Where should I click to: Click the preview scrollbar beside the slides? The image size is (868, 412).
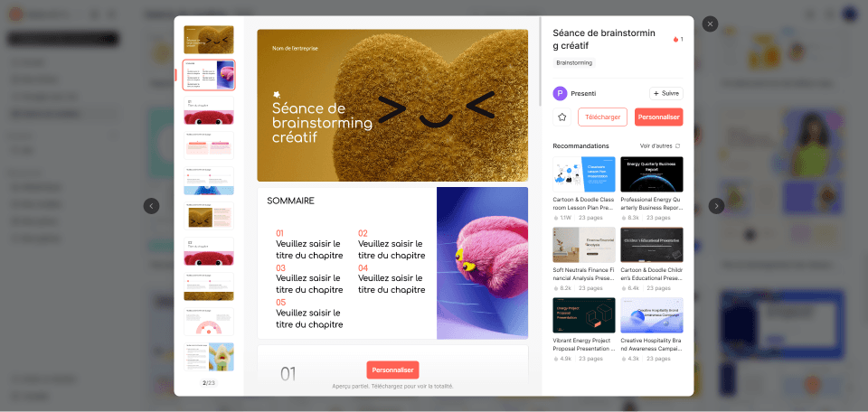coord(541,62)
